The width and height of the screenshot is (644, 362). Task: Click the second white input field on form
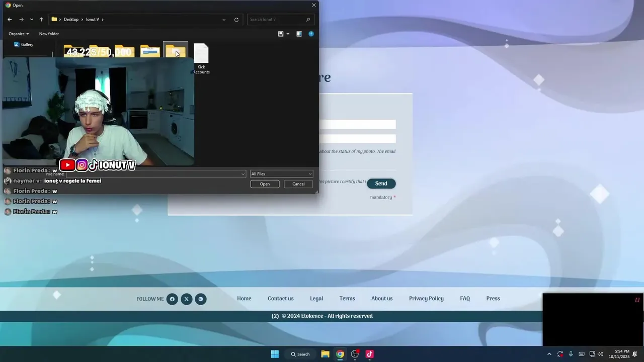(x=357, y=139)
